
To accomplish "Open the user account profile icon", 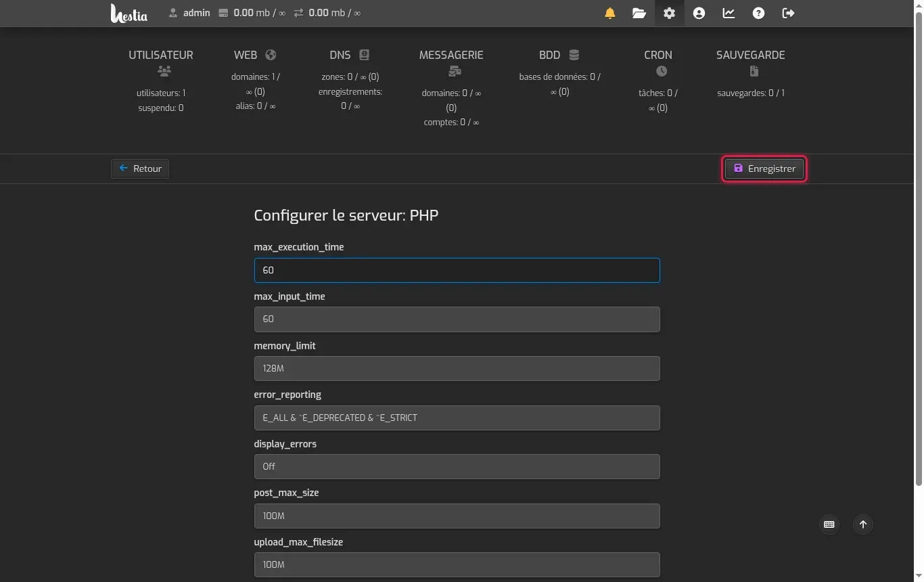I will point(699,13).
